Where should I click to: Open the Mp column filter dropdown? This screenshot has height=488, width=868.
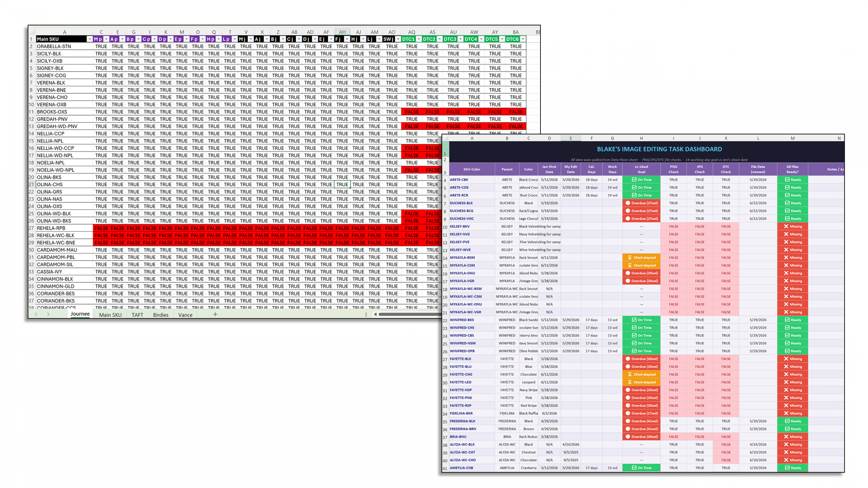tap(106, 39)
